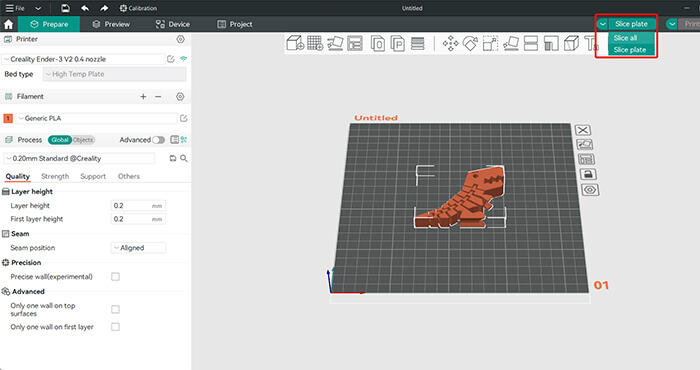Enable Precise wall(experimental) checkbox
This screenshot has height=370, width=700.
(115, 277)
